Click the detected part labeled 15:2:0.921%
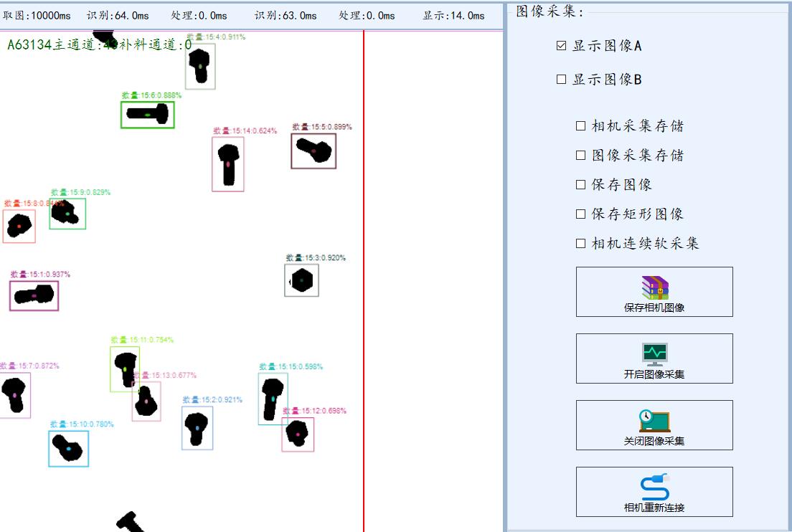The width and height of the screenshot is (792, 532). click(197, 428)
